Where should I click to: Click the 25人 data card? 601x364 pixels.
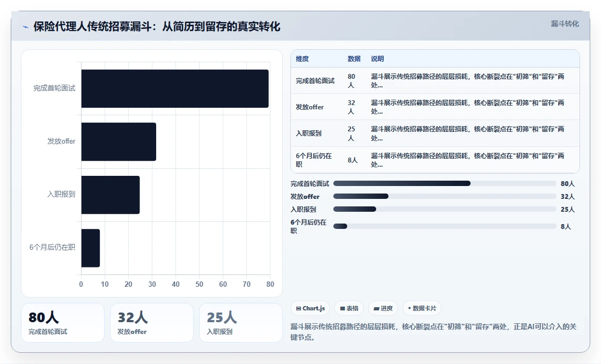[241, 323]
